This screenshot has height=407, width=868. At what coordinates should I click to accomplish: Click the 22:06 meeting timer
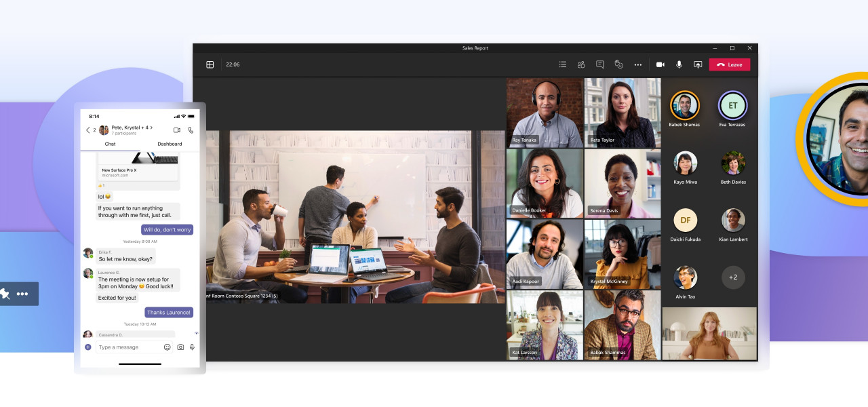click(233, 64)
